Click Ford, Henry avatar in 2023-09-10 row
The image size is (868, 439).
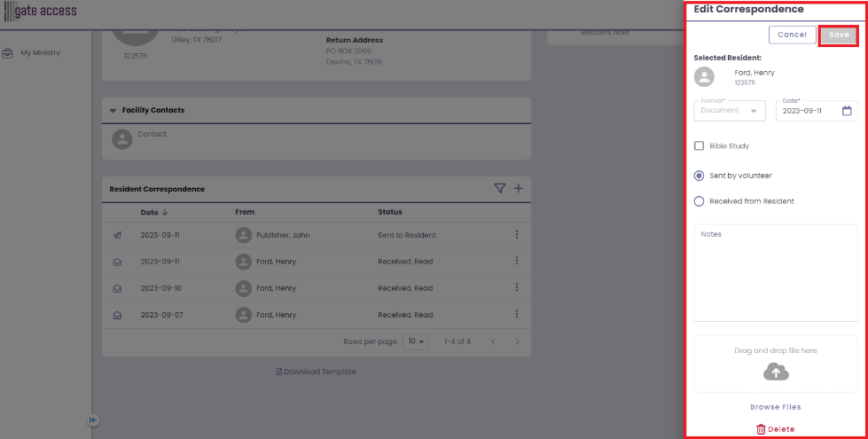(x=244, y=288)
